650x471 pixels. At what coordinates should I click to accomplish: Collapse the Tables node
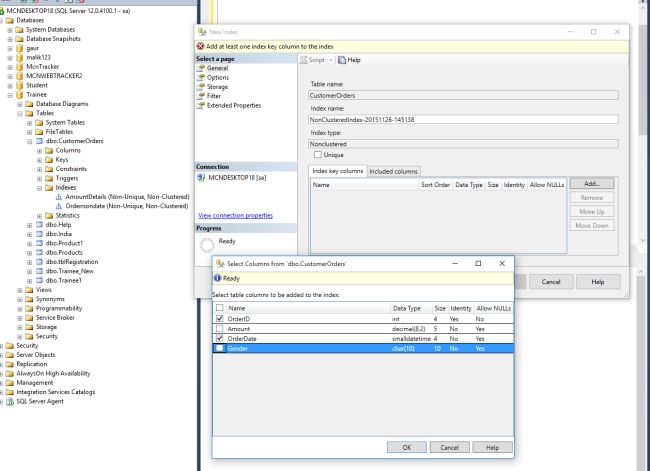pyautogui.click(x=19, y=114)
